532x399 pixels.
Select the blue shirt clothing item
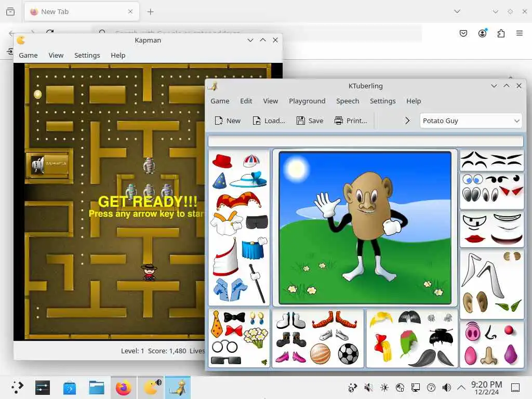click(x=230, y=289)
